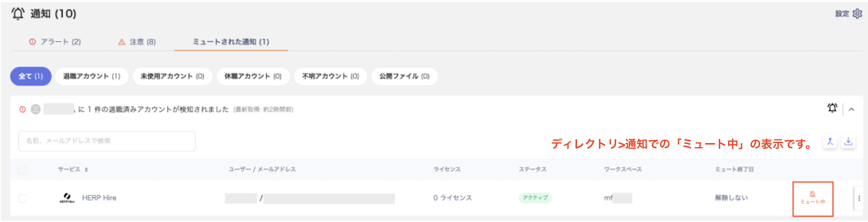
Task: Click the bell icon on the notification row
Action: tap(832, 108)
